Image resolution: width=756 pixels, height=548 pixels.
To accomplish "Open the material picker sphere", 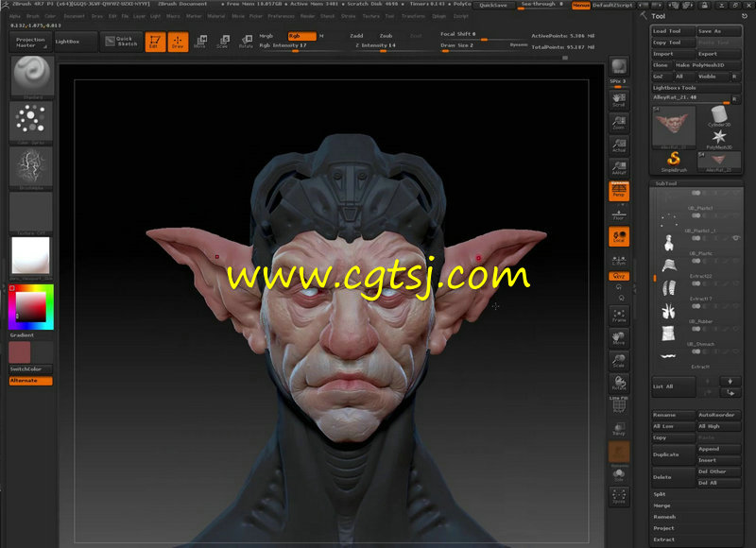I will click(31, 256).
